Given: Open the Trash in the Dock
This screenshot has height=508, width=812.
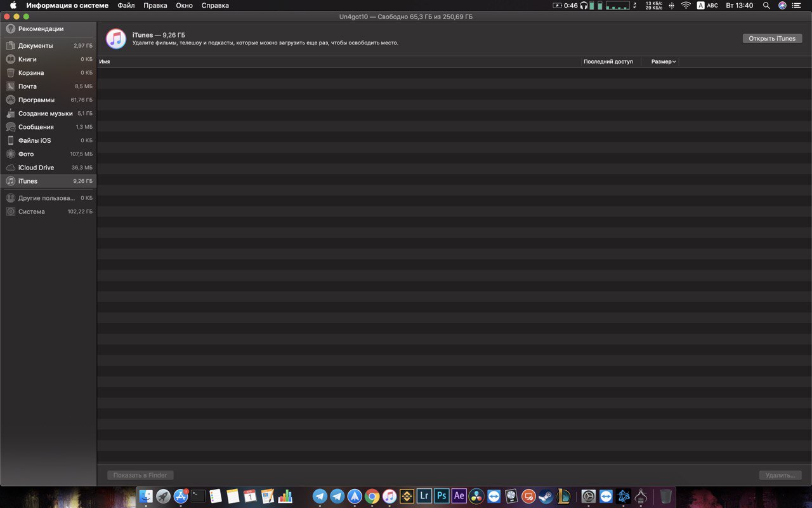Looking at the screenshot, I should tap(665, 496).
